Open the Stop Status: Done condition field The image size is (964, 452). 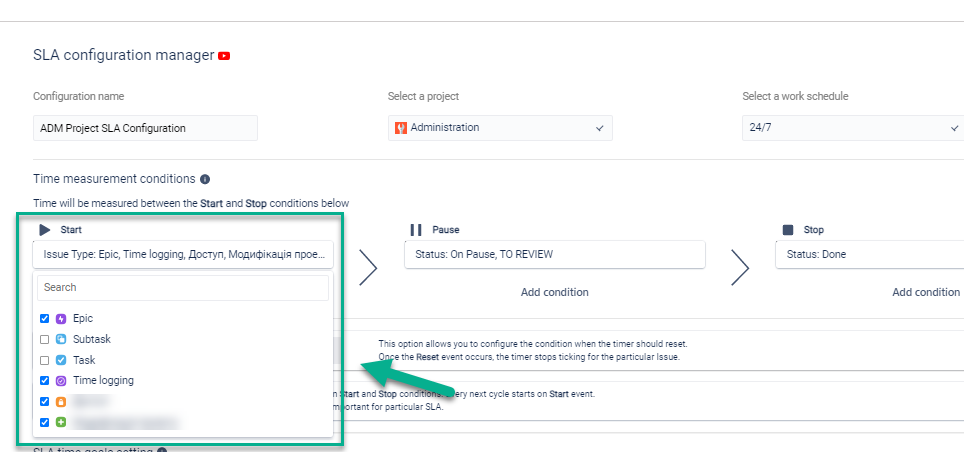869,254
